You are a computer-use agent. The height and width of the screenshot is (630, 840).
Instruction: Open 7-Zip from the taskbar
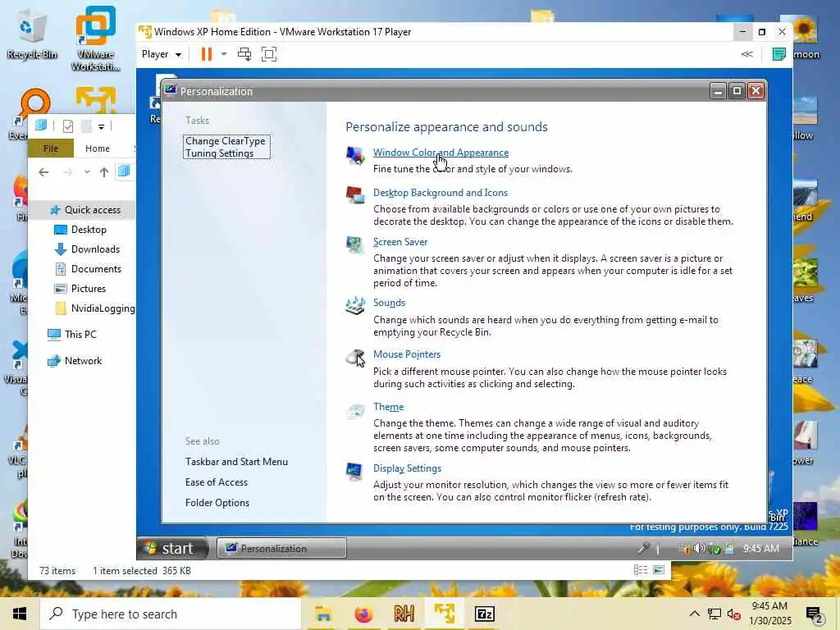(485, 614)
